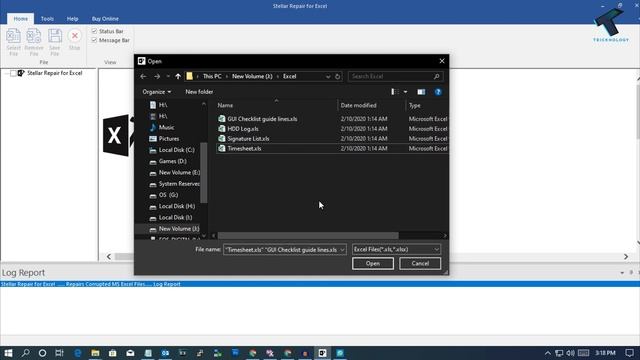Screen dimensions: 640x360
Task: Go up one folder level
Action: [x=178, y=76]
